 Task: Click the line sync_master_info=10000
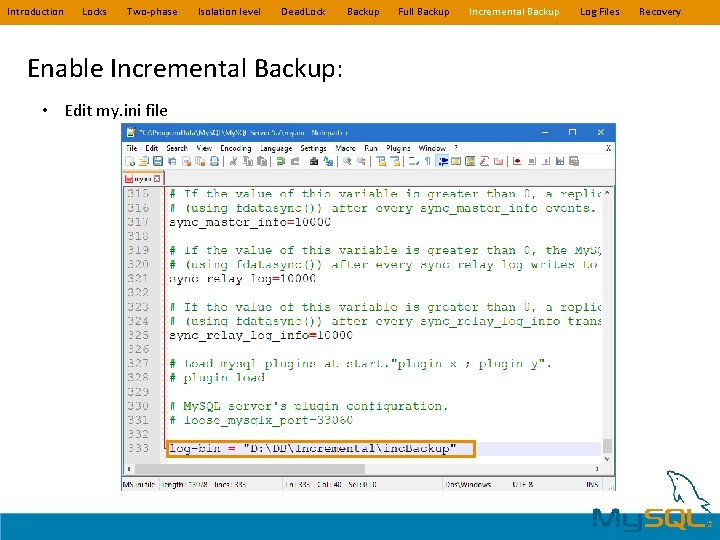250,222
